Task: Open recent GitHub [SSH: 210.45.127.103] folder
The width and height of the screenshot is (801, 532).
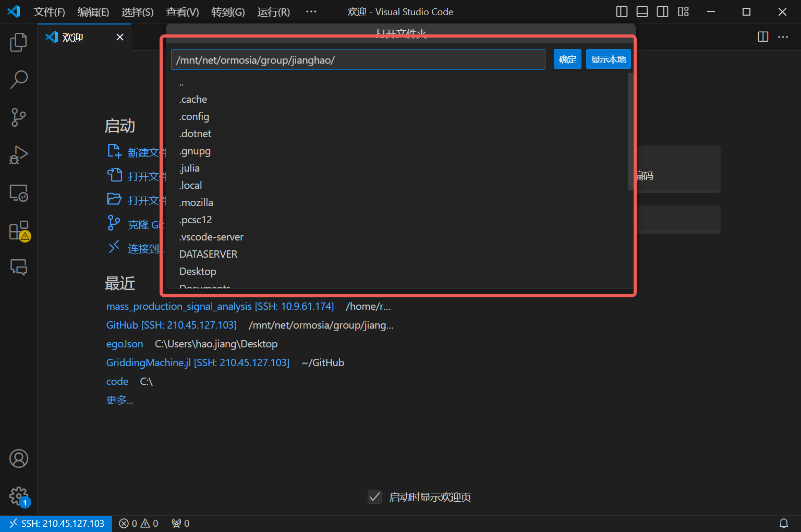Action: pyautogui.click(x=171, y=325)
